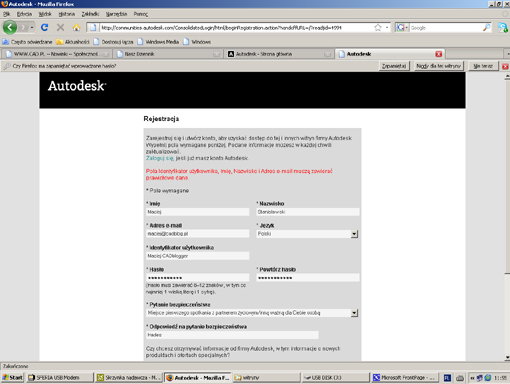Switch to the Autodesk - Strona główna tab
510x384 pixels.
[279, 54]
